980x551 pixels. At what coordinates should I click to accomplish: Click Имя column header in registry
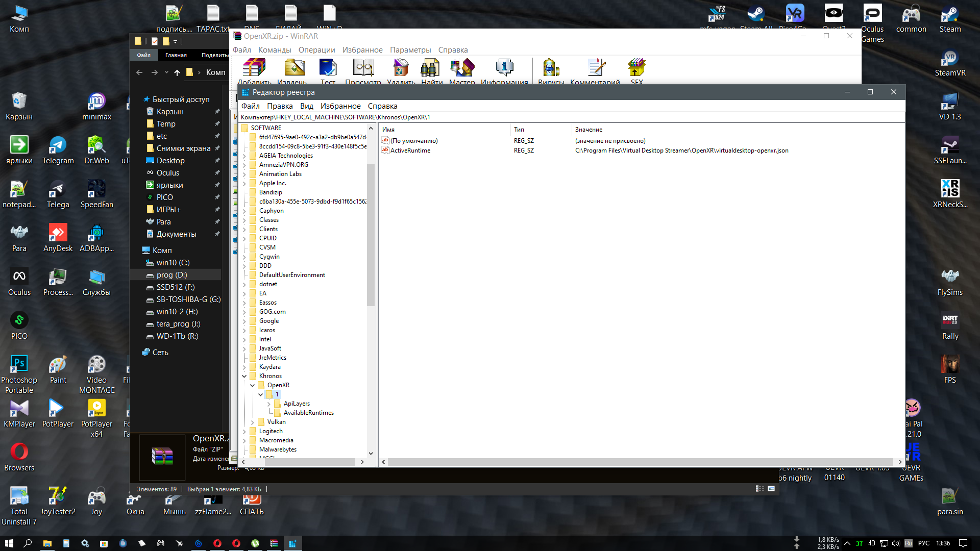tap(444, 130)
